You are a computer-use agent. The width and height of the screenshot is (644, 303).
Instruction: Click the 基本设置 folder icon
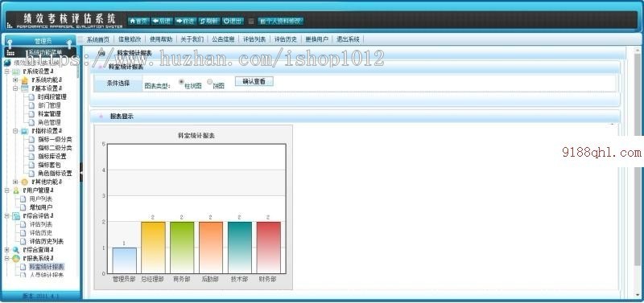click(x=24, y=88)
